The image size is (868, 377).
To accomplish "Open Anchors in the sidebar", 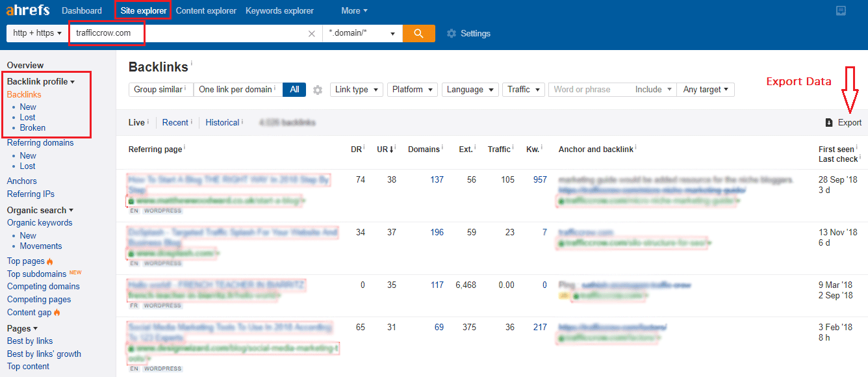I will tap(22, 181).
